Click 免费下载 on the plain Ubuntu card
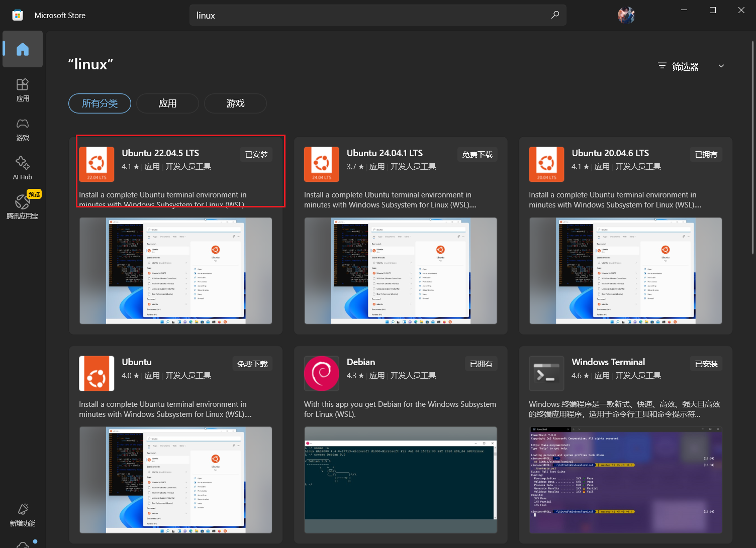 tap(252, 364)
